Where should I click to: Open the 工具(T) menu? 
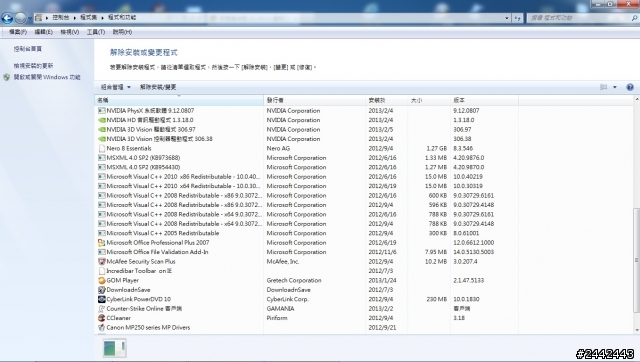coord(96,32)
